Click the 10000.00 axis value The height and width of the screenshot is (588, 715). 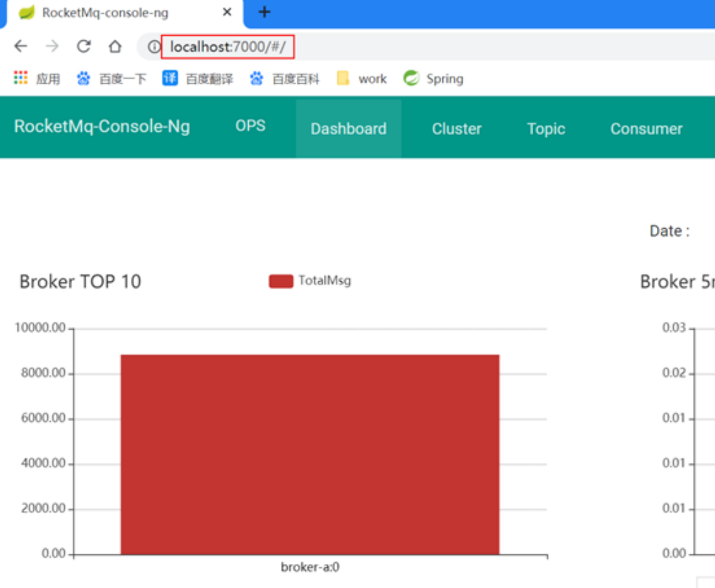coord(40,328)
